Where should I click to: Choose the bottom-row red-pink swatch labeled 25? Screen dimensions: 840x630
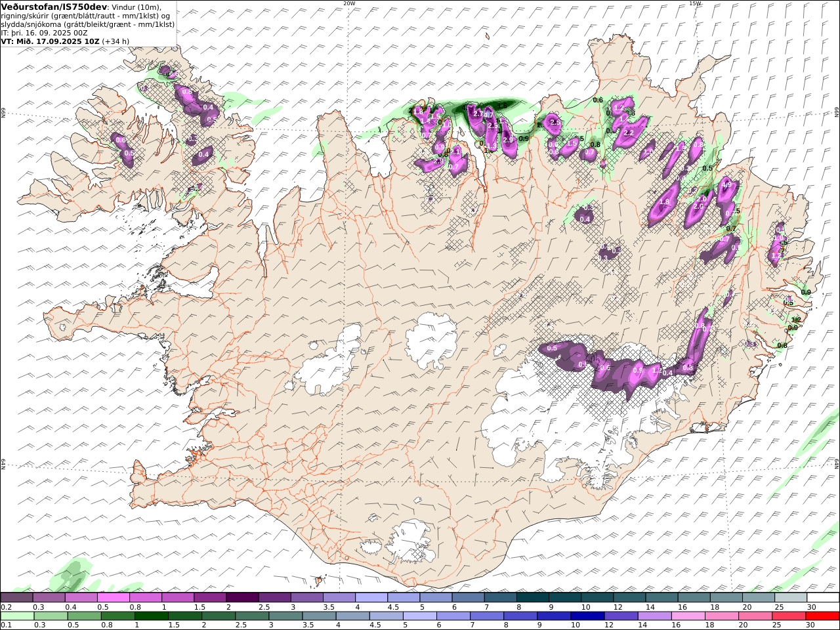[788, 616]
